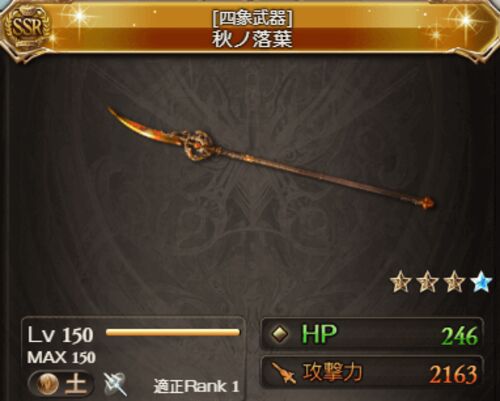Click the HP diamond icon

(279, 334)
